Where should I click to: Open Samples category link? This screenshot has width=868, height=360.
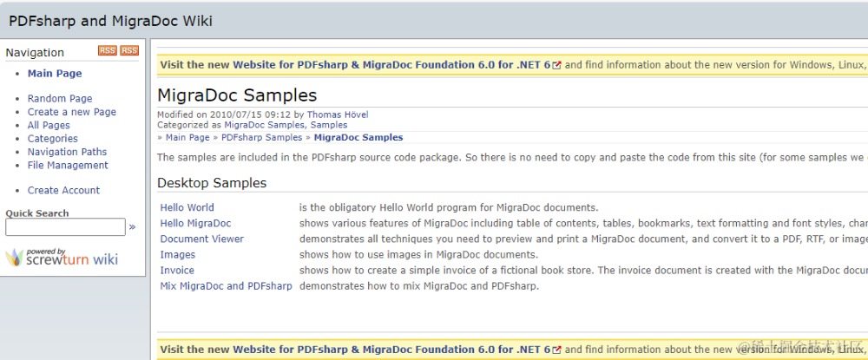[329, 125]
